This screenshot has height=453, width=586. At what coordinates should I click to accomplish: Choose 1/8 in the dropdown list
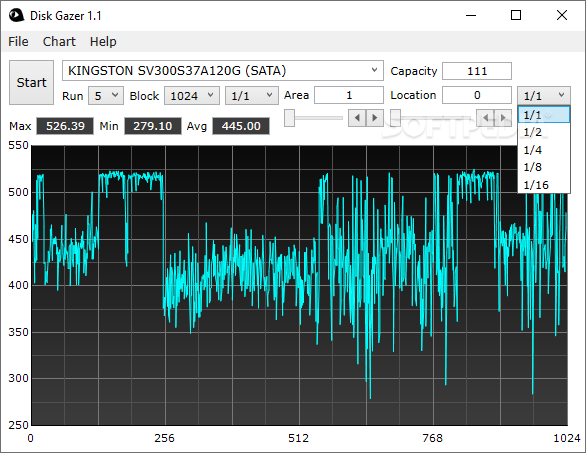coord(544,167)
